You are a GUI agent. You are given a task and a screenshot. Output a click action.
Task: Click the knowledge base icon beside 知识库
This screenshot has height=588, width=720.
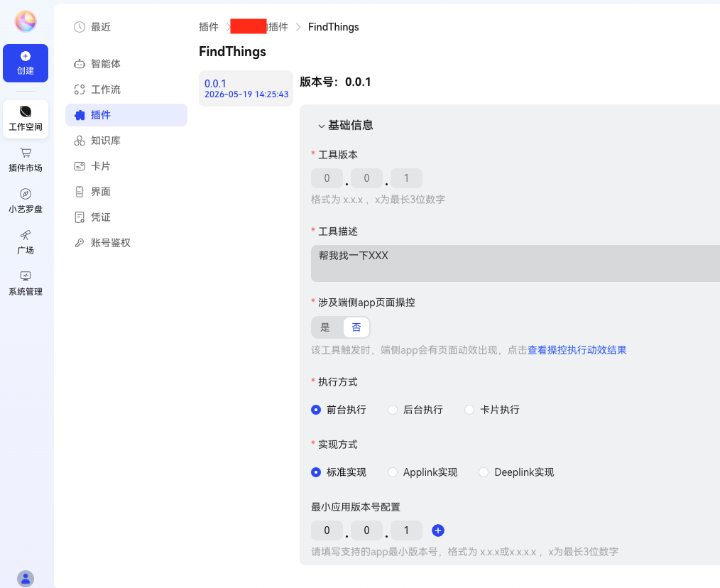[x=80, y=141]
